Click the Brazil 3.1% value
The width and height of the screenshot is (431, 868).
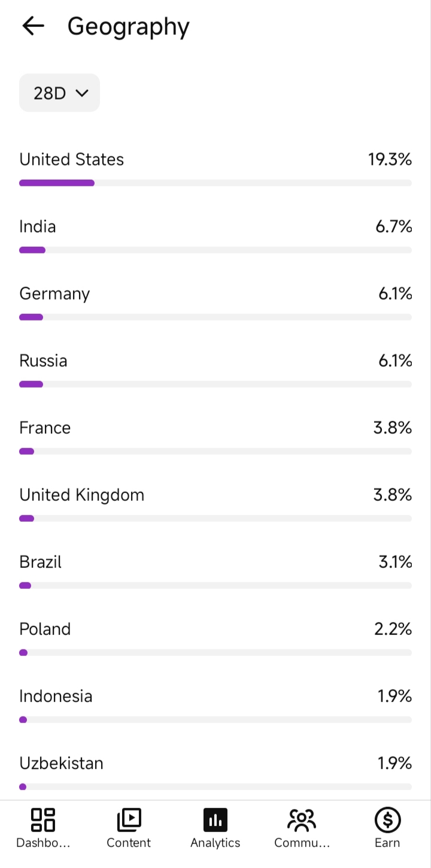click(x=395, y=562)
